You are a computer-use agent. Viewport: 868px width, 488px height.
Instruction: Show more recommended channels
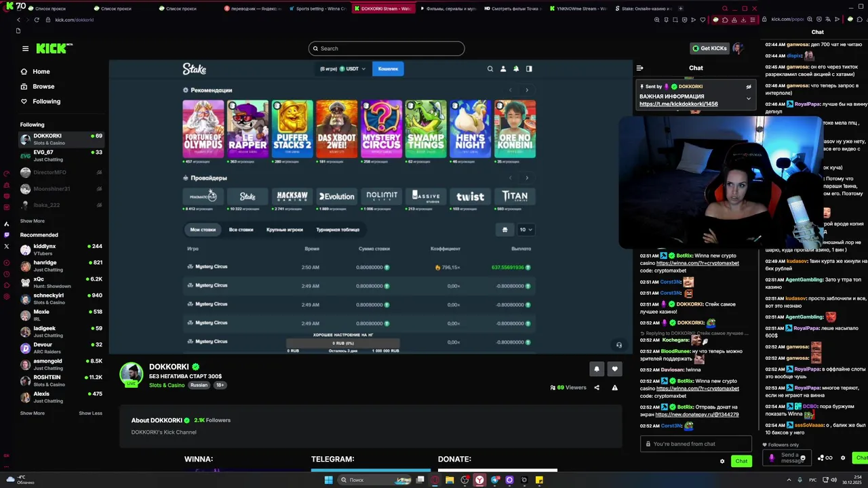coord(33,413)
